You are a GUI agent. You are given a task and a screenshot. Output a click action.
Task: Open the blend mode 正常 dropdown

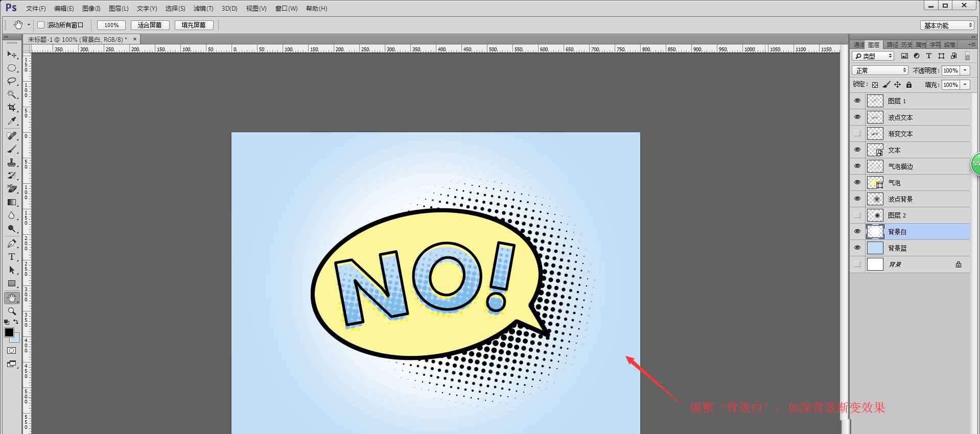click(880, 70)
